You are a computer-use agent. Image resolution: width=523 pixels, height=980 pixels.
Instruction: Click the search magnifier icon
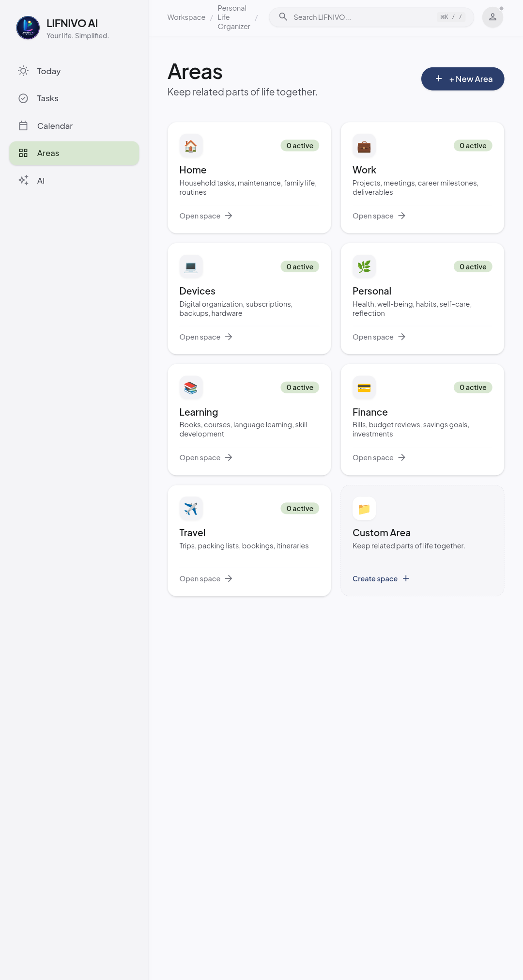coord(283,17)
